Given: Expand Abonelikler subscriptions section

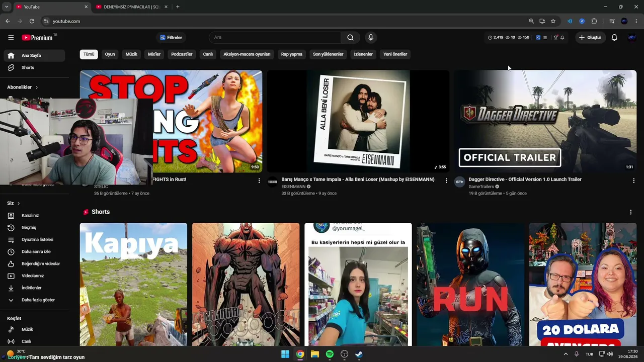Looking at the screenshot, I should (23, 87).
